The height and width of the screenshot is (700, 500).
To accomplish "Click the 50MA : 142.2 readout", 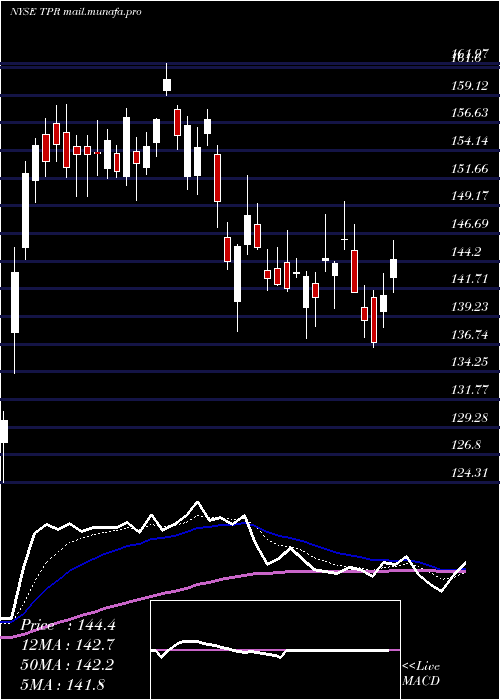I will pyautogui.click(x=67, y=665).
